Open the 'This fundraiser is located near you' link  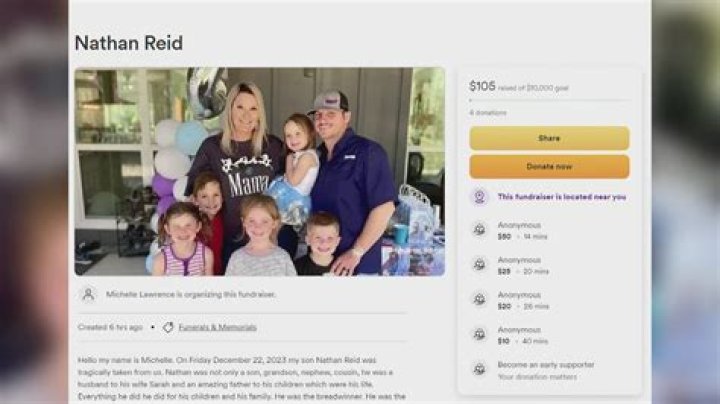point(562,197)
